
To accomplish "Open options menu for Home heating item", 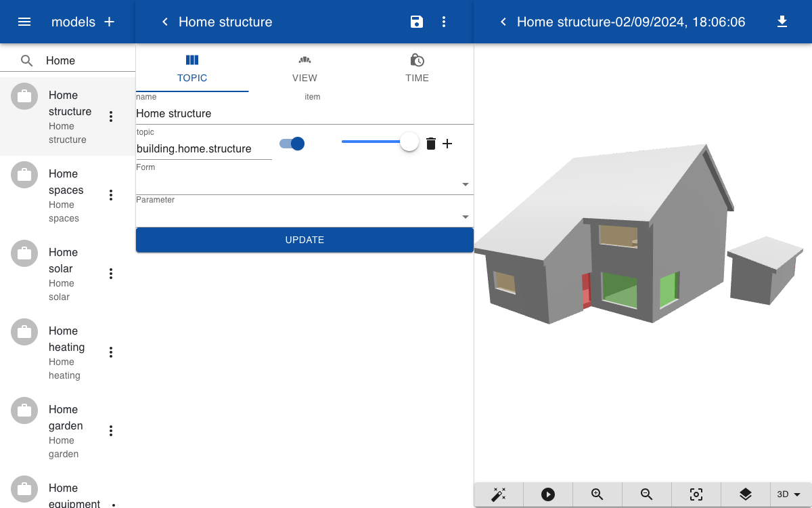I will coord(111,353).
